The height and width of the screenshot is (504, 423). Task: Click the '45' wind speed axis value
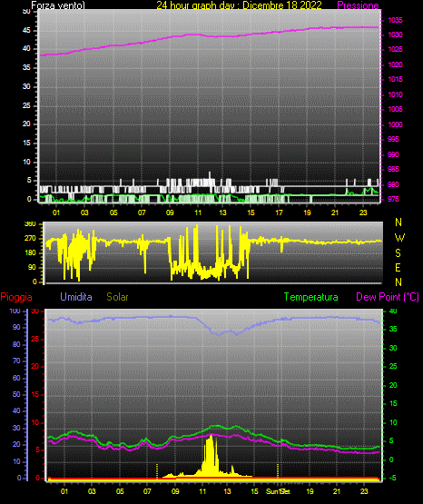(x=26, y=31)
